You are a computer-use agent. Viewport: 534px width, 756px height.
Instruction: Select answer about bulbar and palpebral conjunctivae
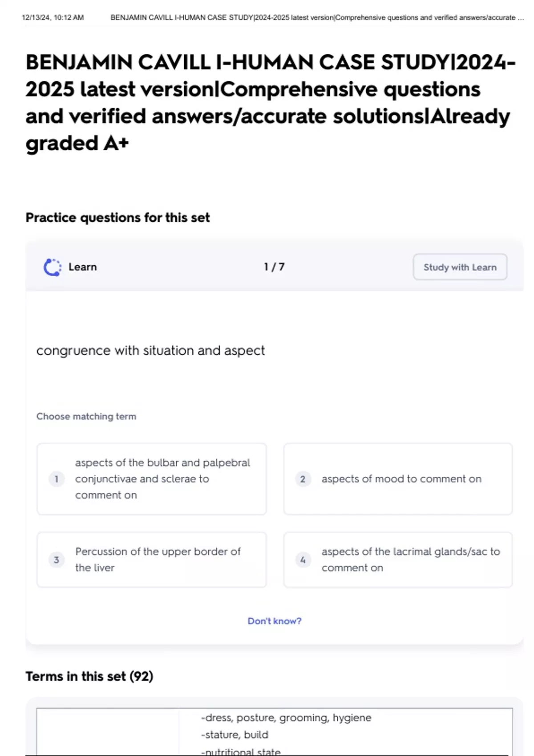pyautogui.click(x=162, y=479)
